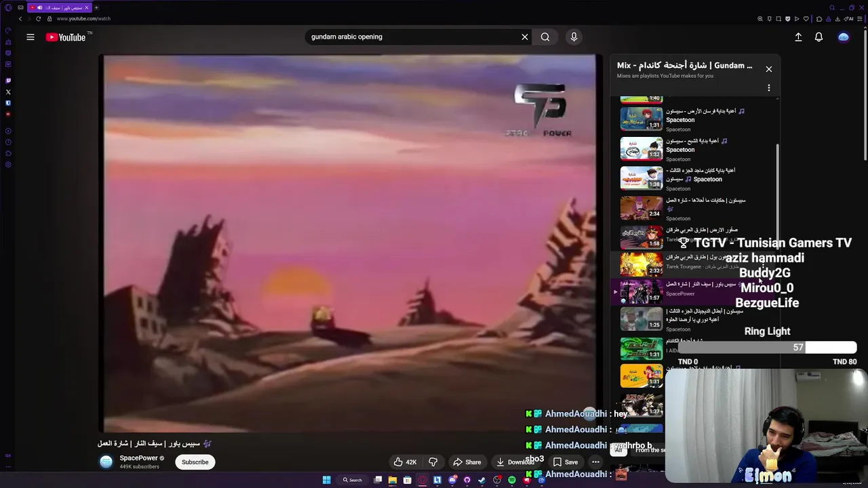Open Mix playlist three-dot options
Image resolution: width=868 pixels, height=488 pixels.
coord(769,88)
